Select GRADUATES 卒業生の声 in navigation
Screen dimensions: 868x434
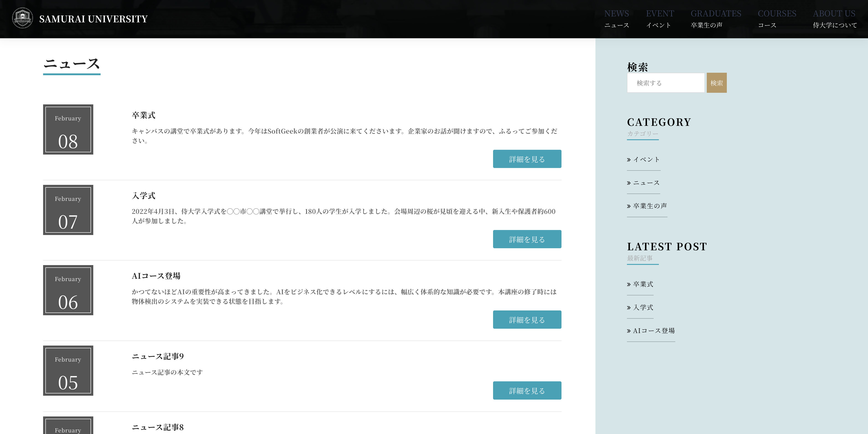click(x=716, y=19)
